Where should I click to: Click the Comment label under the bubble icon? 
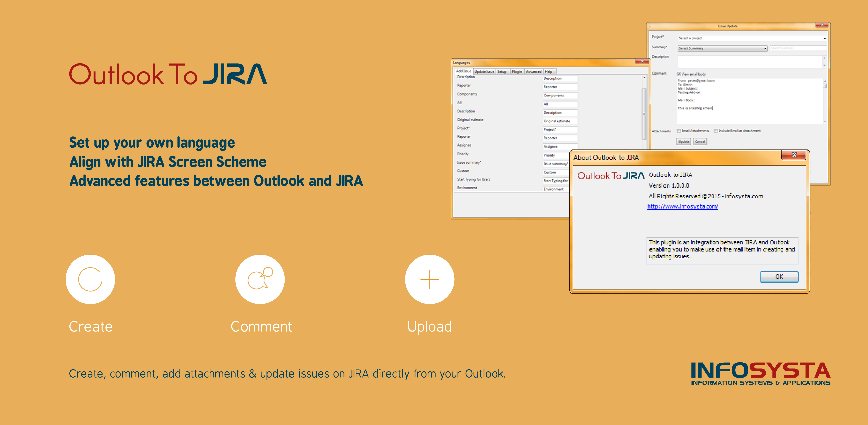tap(261, 327)
